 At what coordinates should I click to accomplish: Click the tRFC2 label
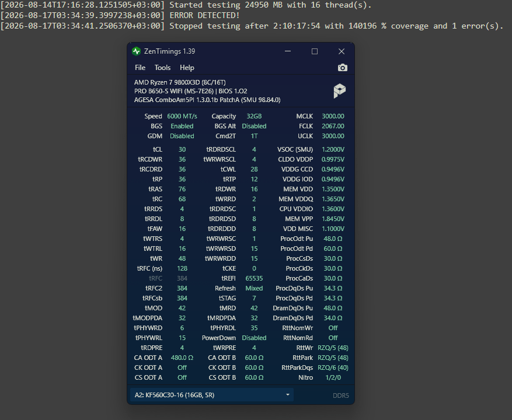tap(154, 289)
